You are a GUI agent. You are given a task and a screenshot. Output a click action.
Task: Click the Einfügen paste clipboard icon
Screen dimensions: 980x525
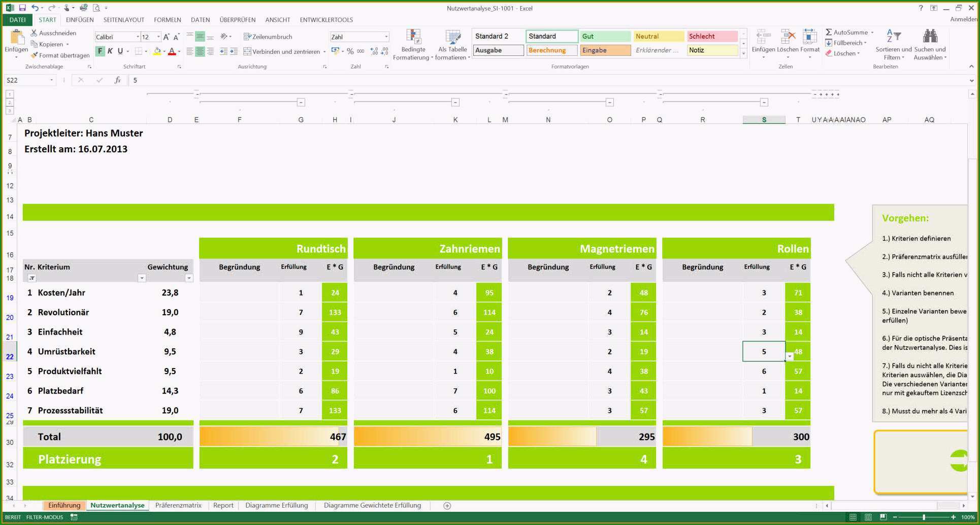coord(16,38)
